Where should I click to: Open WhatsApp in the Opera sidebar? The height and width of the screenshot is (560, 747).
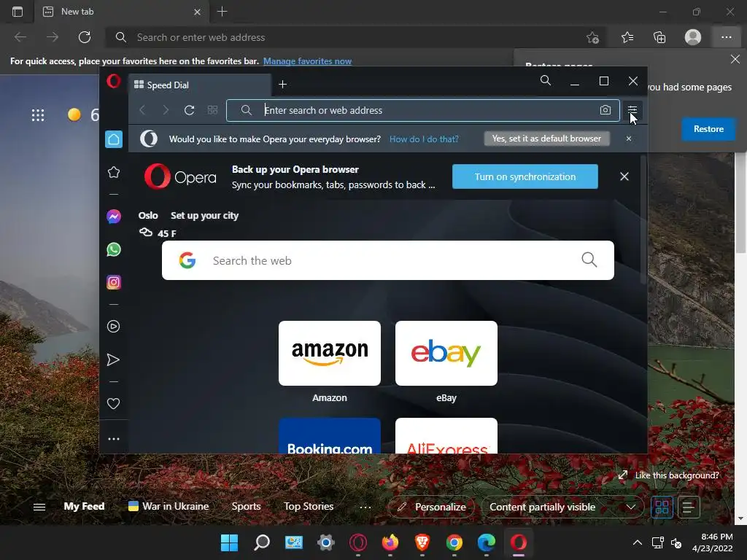(113, 249)
